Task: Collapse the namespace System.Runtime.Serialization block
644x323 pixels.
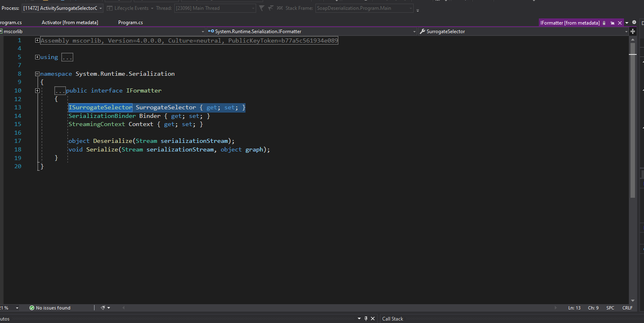Action: pyautogui.click(x=37, y=74)
